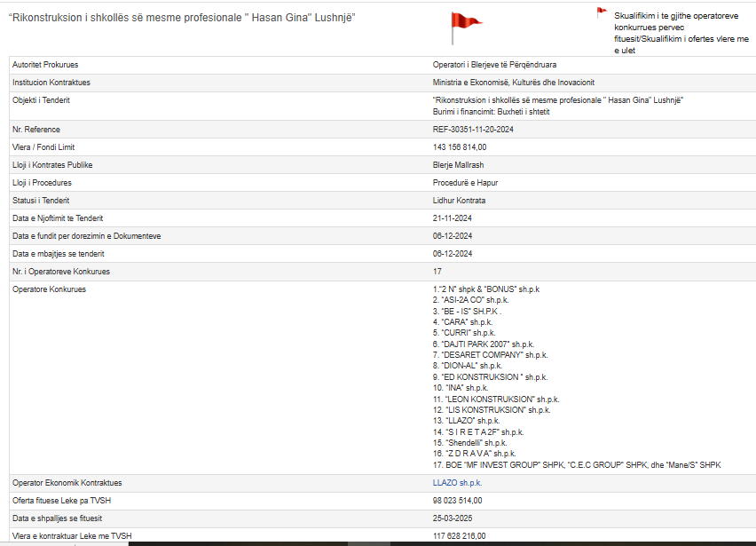This screenshot has width=756, height=546.
Task: Open the LLAZO sh.p.k. contractor link
Action: point(457,483)
